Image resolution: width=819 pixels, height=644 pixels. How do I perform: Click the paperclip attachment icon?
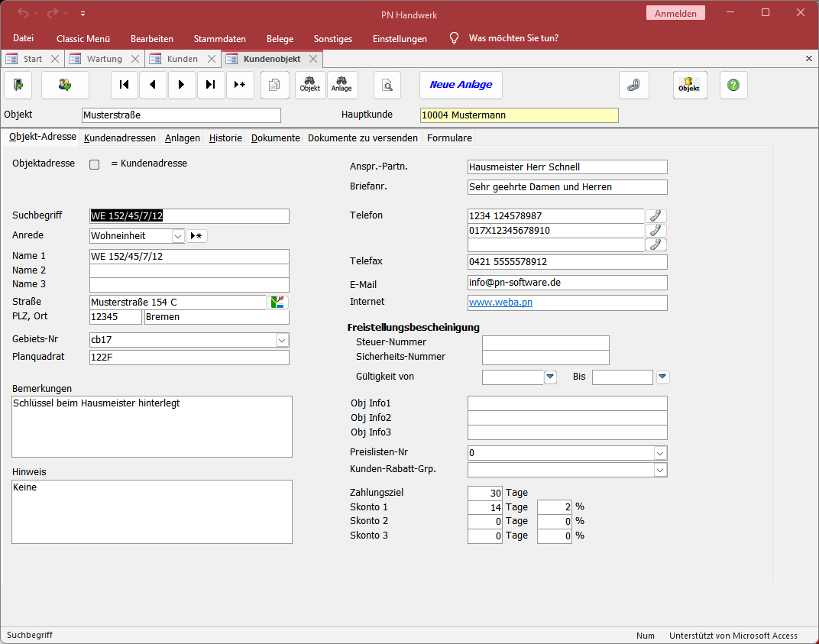[633, 85]
